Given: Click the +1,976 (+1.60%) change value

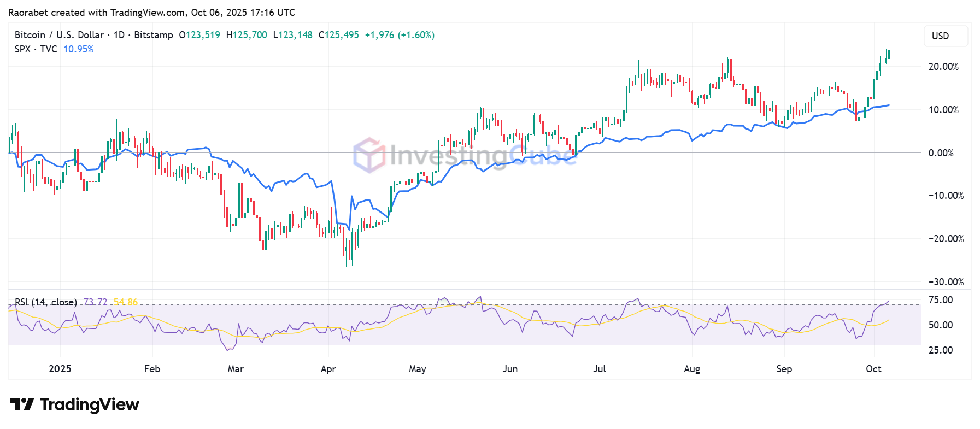Looking at the screenshot, I should 400,35.
